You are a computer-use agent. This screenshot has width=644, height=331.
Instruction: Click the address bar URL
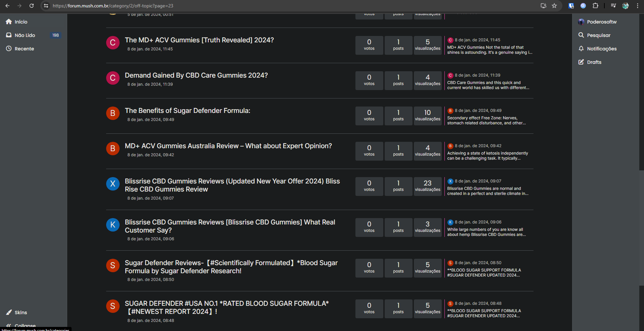coord(113,6)
